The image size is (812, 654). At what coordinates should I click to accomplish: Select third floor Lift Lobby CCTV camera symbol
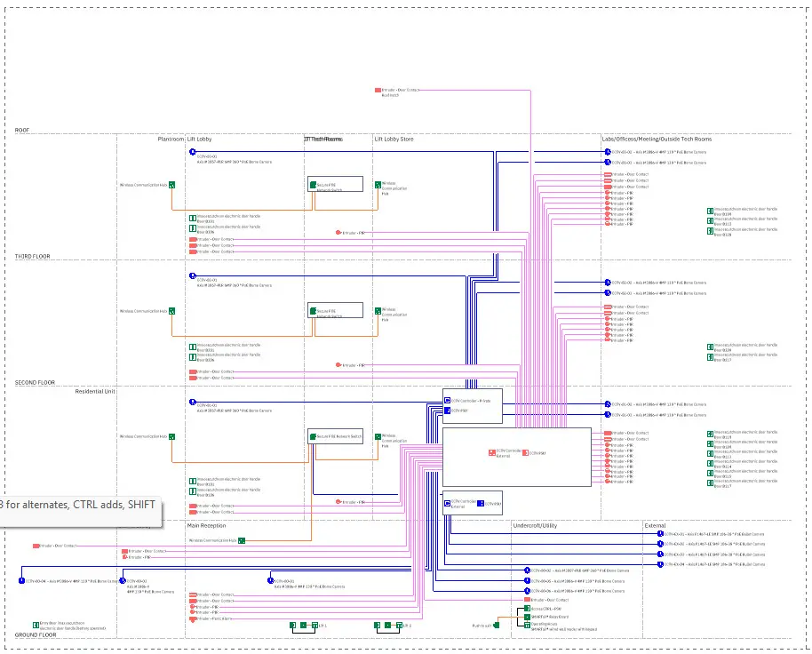[x=193, y=152]
